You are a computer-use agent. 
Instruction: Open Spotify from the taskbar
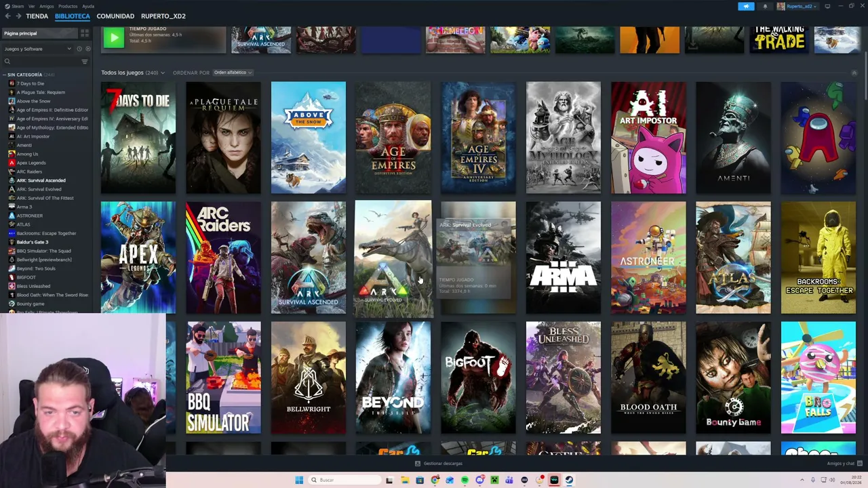pyautogui.click(x=465, y=480)
